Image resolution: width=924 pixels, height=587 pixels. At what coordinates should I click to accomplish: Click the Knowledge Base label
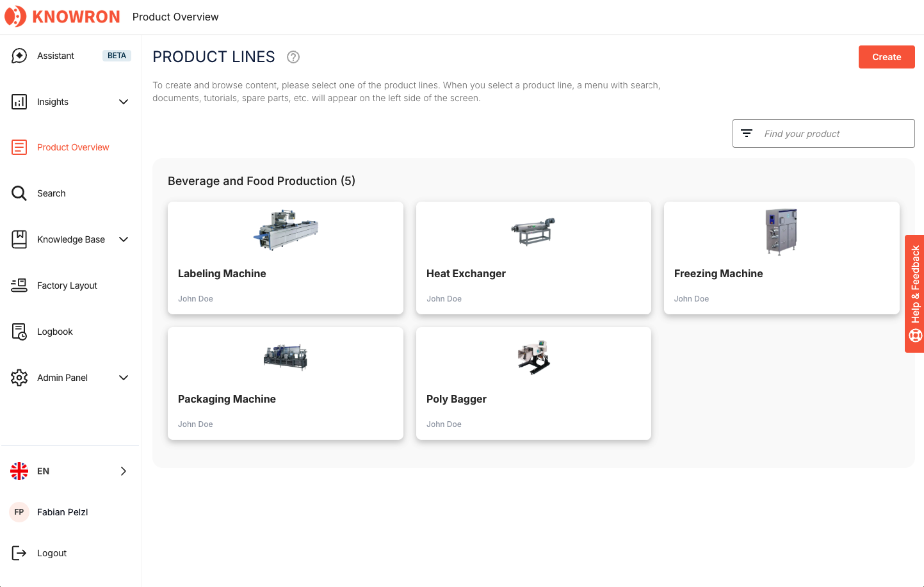click(71, 239)
